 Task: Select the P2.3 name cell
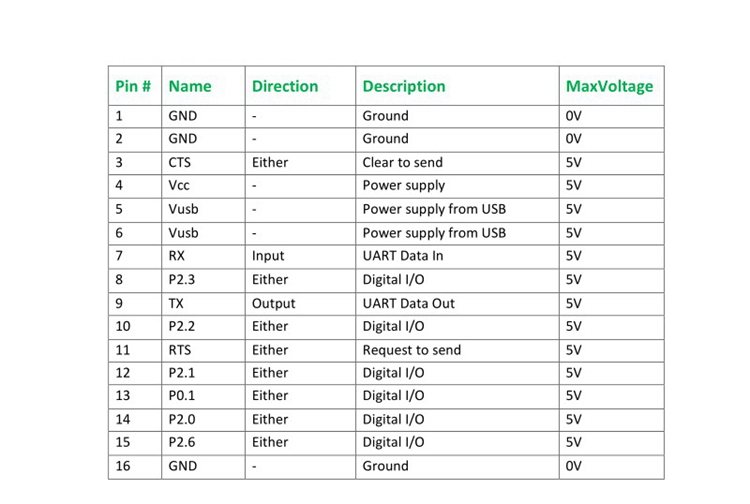[182, 280]
